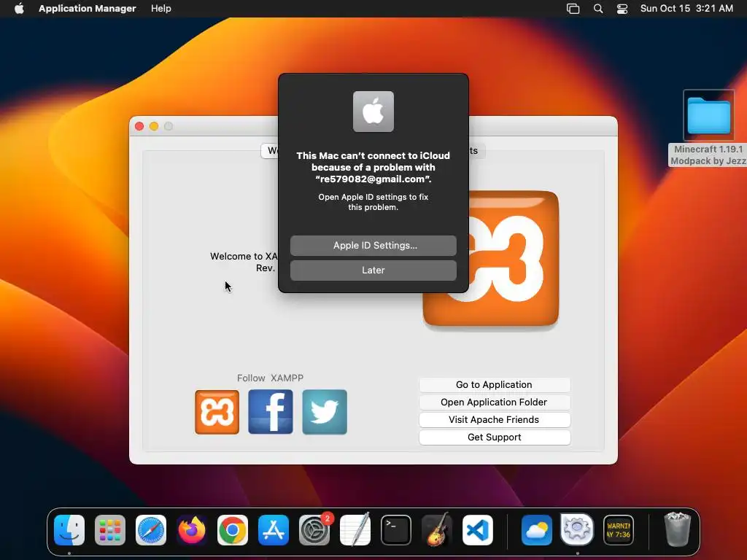Open the Application Manager menu
This screenshot has width=747, height=560.
(88, 9)
